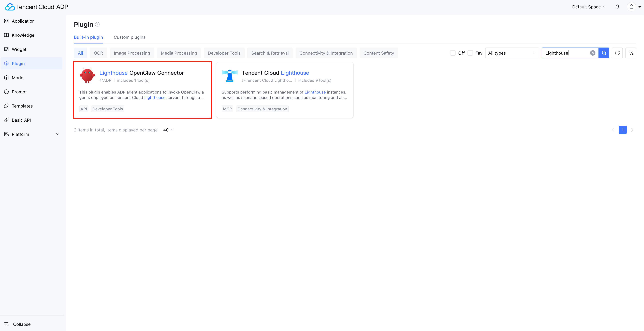The width and height of the screenshot is (644, 331).
Task: Change items per page from 40
Action: point(168,130)
